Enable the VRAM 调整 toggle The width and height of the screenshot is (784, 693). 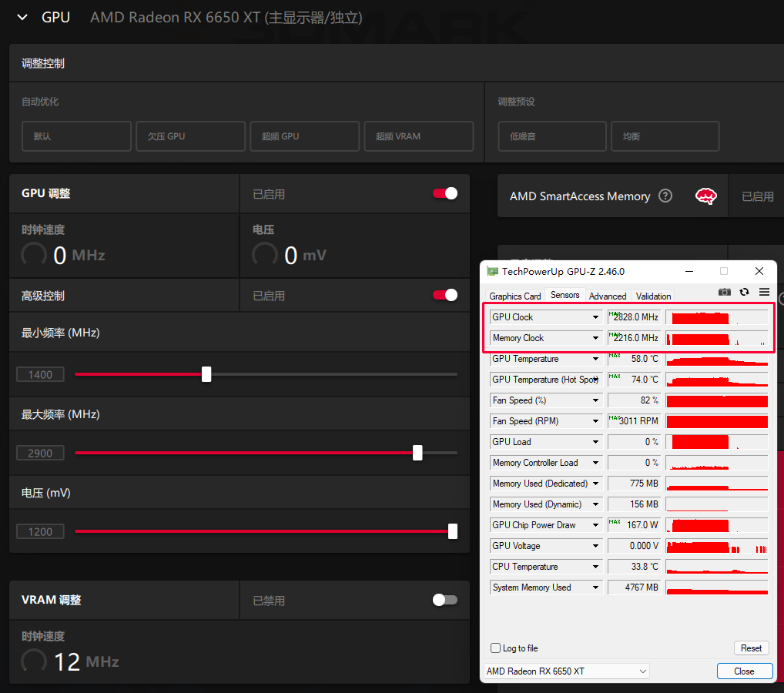click(445, 600)
